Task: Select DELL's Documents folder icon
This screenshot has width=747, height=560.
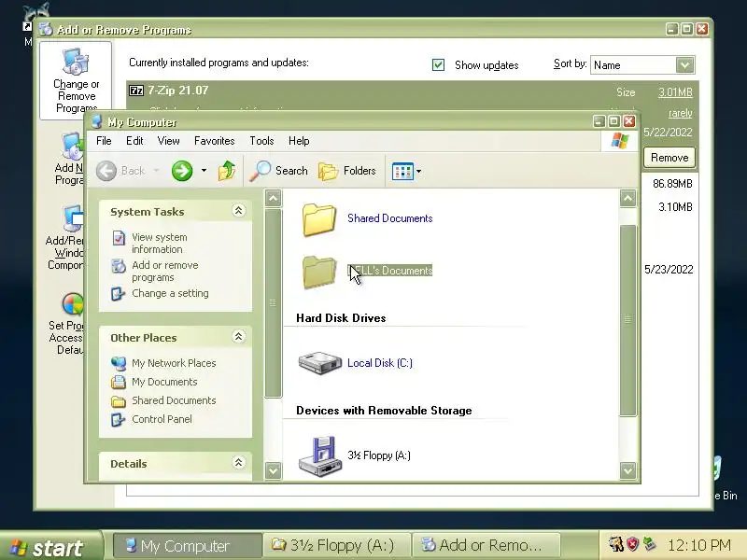Action: pyautogui.click(x=319, y=272)
